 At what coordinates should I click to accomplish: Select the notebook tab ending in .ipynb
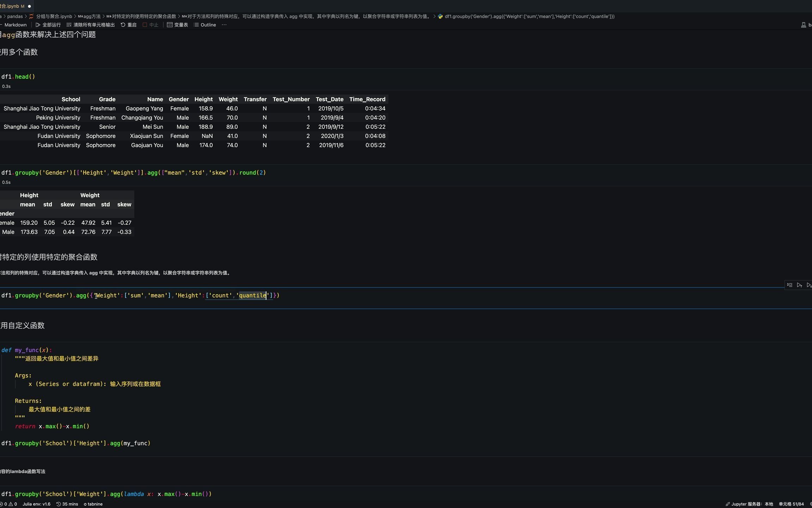click(x=12, y=6)
